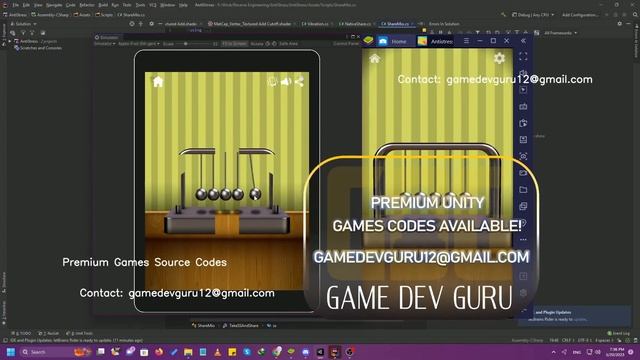The height and width of the screenshot is (360, 640).
Task: Click the home icon in BlueStacks game
Action: [x=375, y=59]
